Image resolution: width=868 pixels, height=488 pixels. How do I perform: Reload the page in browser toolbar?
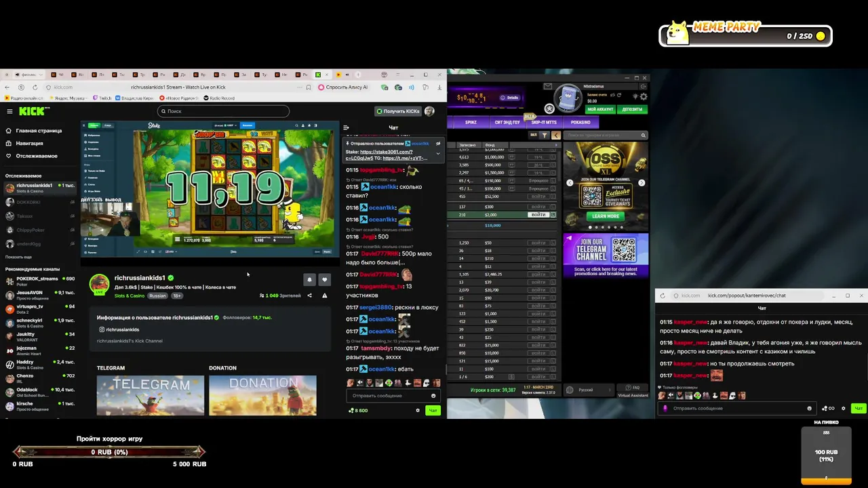(35, 87)
